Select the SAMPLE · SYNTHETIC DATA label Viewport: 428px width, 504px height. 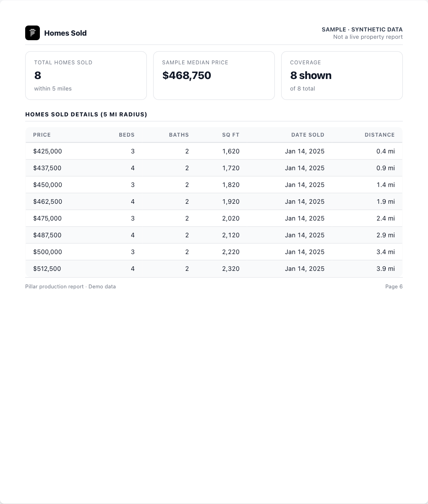pyautogui.click(x=362, y=29)
